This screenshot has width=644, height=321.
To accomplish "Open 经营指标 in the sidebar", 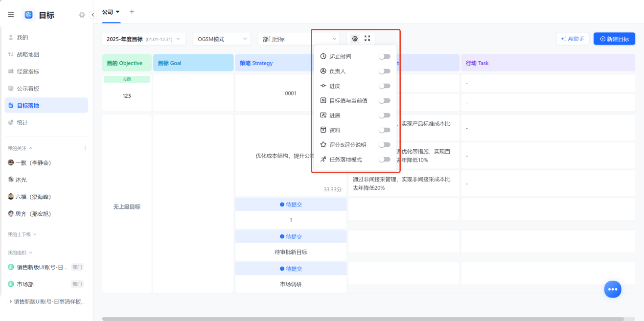I will [x=46, y=71].
